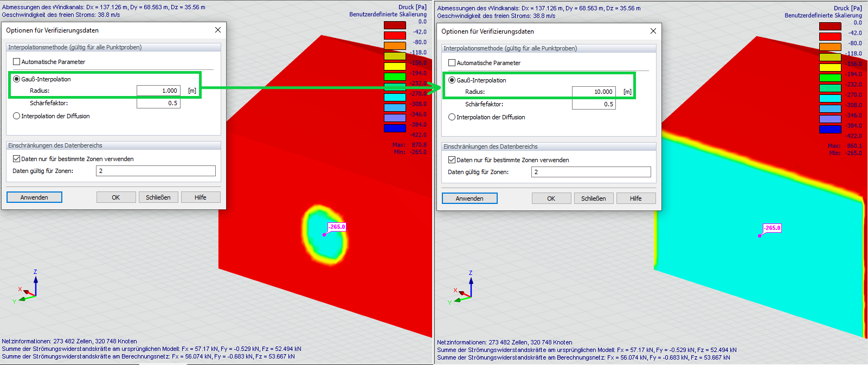Click Benutzerdefinierte Skalierung label, left view
This screenshot has height=365, width=868.
pos(388,14)
